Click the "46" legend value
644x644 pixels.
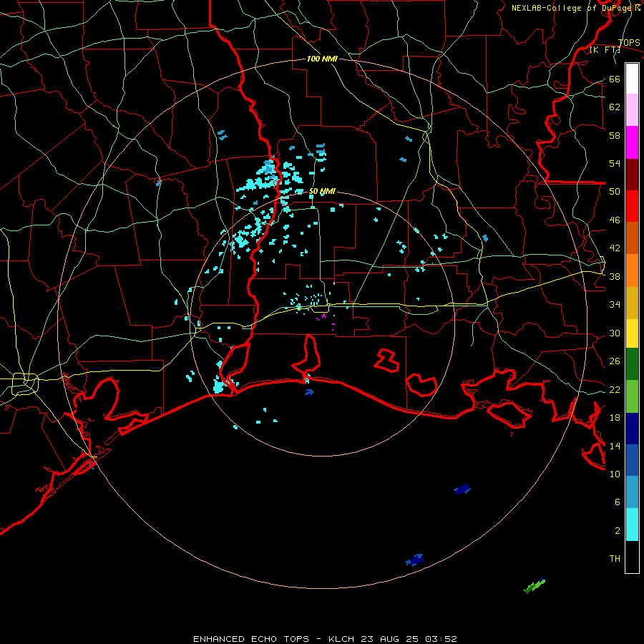pyautogui.click(x=615, y=220)
